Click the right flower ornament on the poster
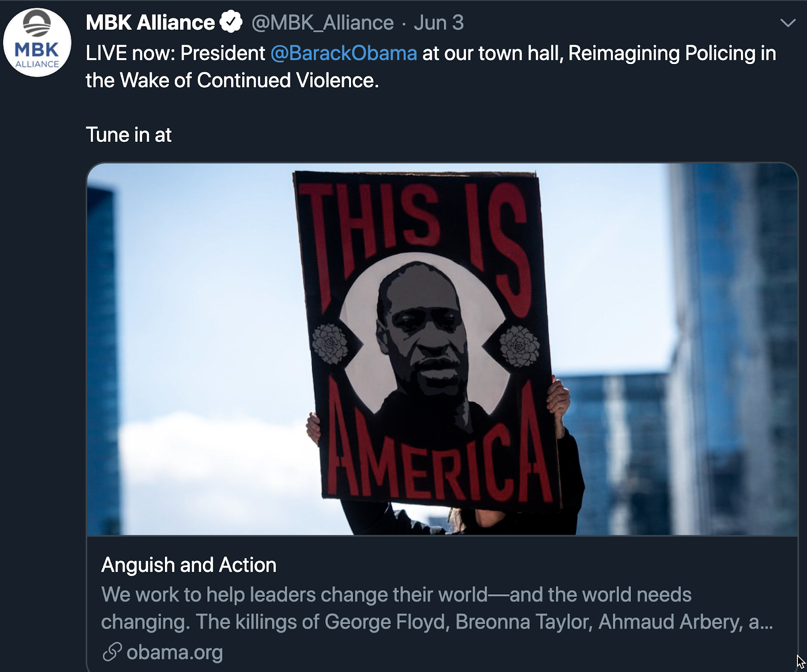Screen dimensions: 807x672 click(519, 346)
